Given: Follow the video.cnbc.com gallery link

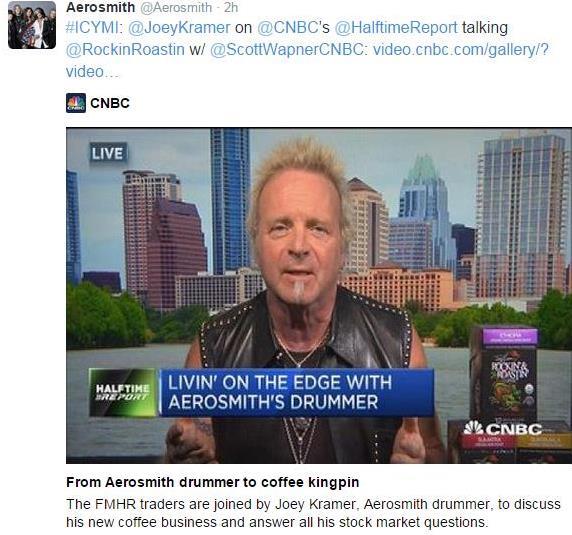Looking at the screenshot, I should coord(307,60).
